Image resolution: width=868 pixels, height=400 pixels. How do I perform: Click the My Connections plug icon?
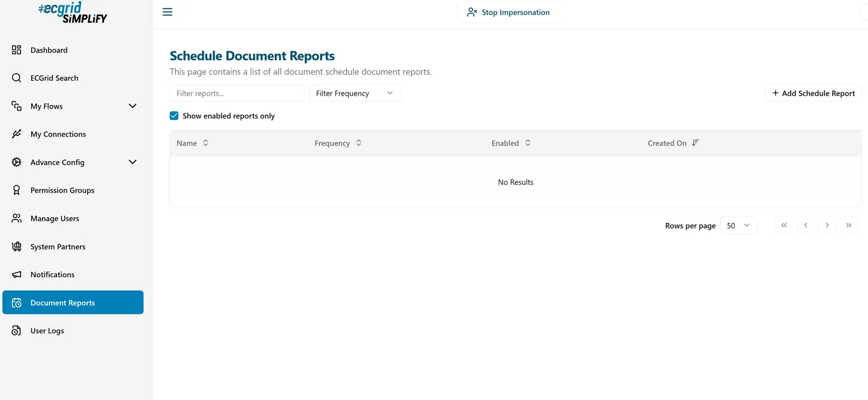(x=17, y=134)
